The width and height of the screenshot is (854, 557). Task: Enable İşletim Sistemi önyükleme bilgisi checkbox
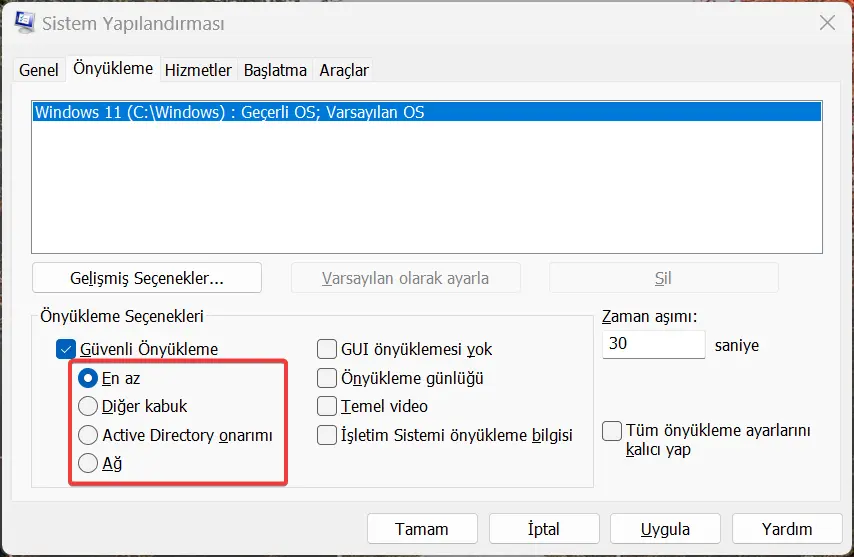(x=327, y=435)
